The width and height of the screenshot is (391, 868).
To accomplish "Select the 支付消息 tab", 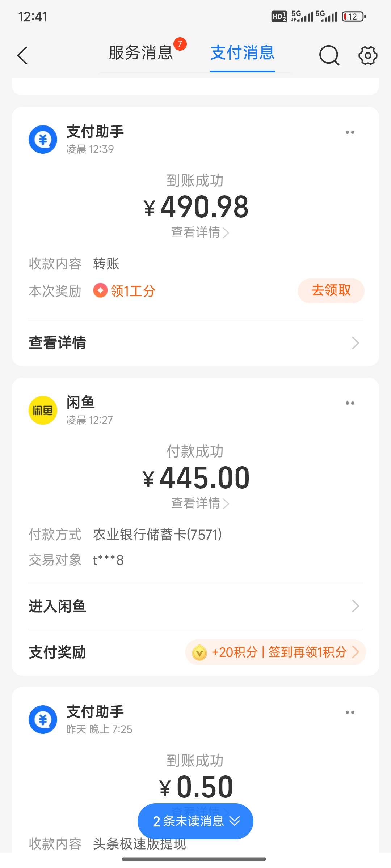I will point(243,53).
